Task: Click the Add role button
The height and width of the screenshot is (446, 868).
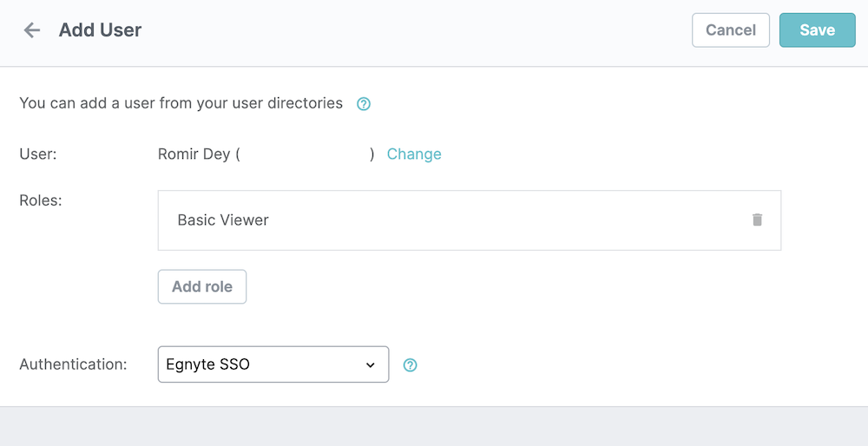Action: click(x=202, y=286)
